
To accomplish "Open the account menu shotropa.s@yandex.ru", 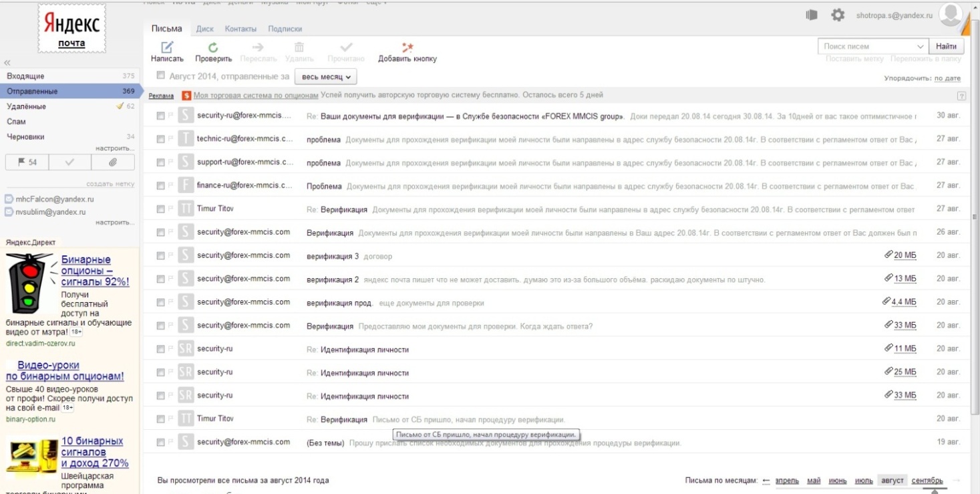I will point(894,15).
